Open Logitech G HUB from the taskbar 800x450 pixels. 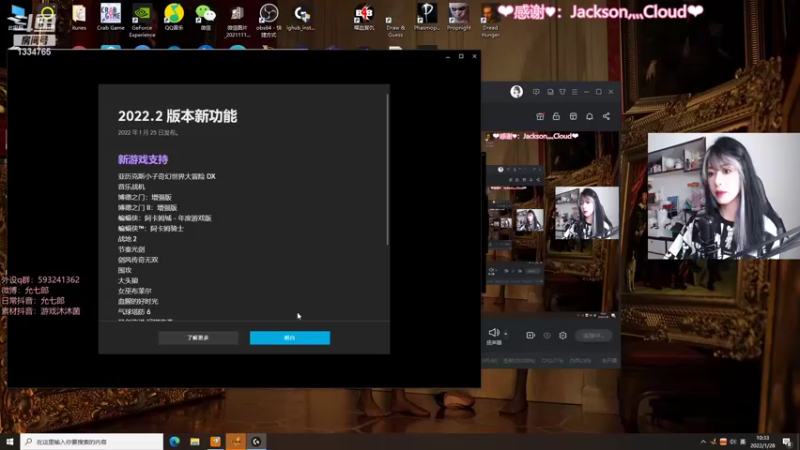(257, 441)
